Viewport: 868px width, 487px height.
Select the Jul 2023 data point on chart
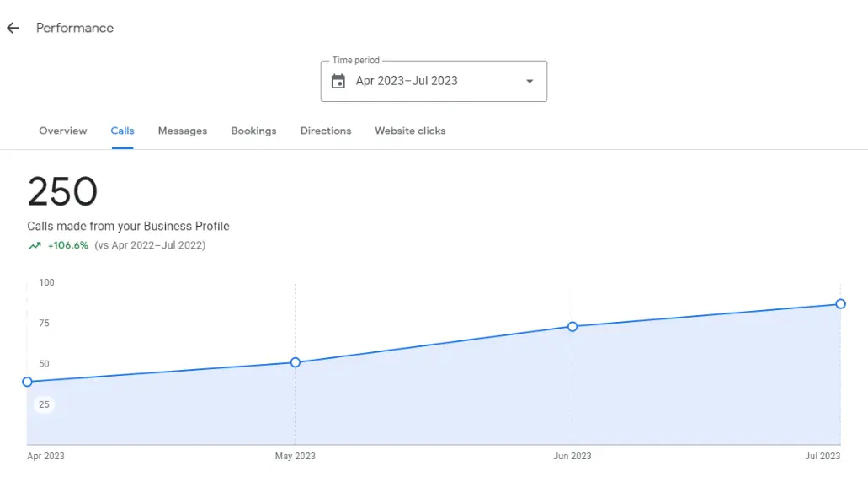(840, 303)
